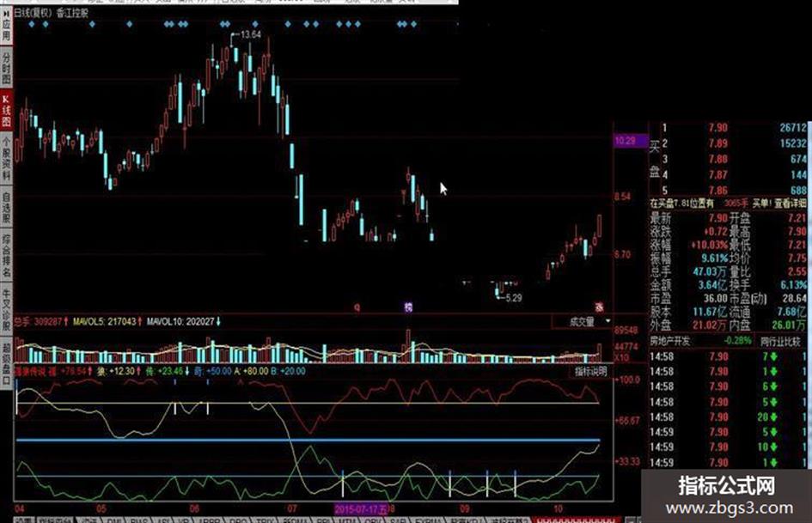Open the 牛叉诊股 sidebar tab

(x=6, y=309)
